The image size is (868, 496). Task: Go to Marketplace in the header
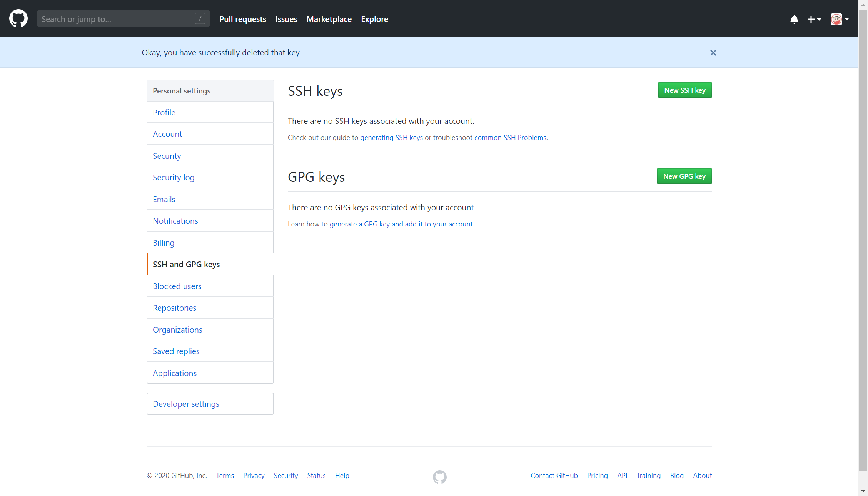coord(329,19)
